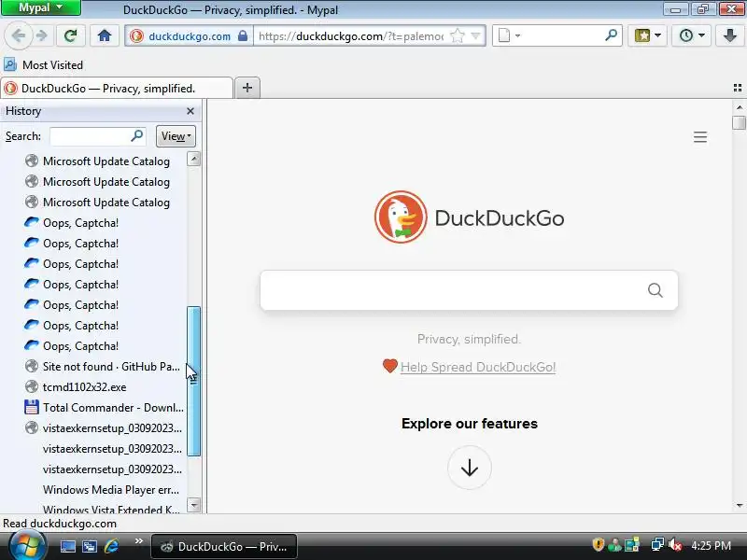The height and width of the screenshot is (560, 747).
Task: Click the down arrow under Explore our features
Action: pos(470,468)
